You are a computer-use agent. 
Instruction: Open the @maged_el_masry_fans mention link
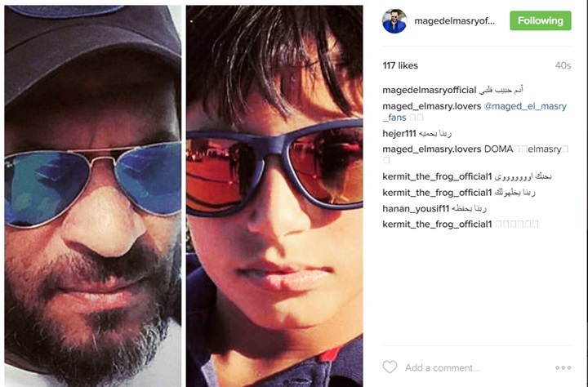pos(474,112)
